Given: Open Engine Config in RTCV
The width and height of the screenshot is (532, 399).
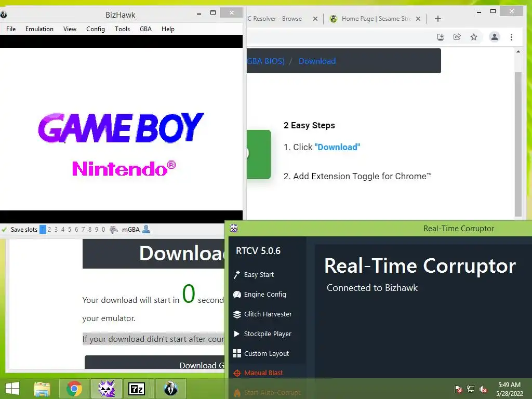Looking at the screenshot, I should 265,294.
